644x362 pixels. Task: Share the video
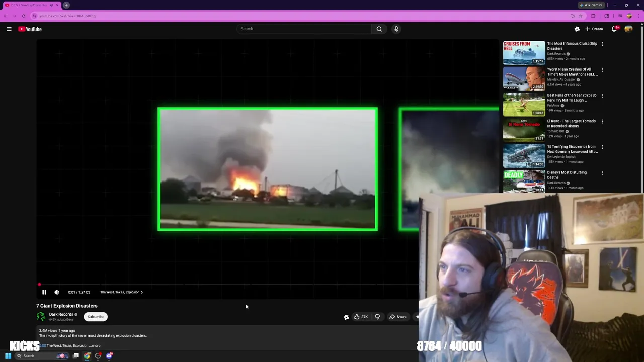[x=397, y=317]
